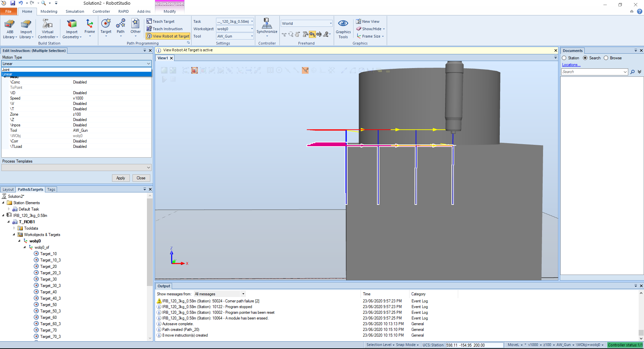Open the Locations link

pos(571,65)
